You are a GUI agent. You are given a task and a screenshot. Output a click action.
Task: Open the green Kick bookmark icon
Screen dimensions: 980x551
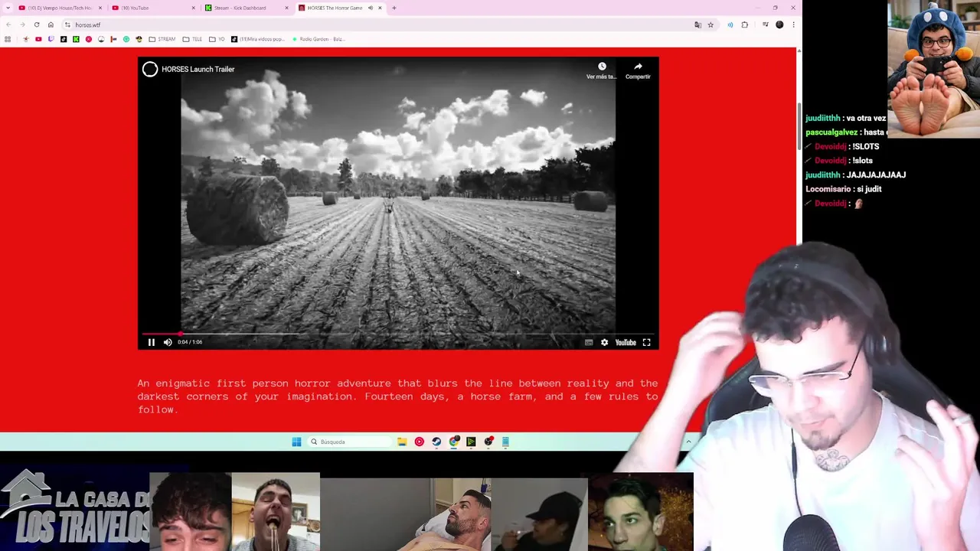[76, 39]
